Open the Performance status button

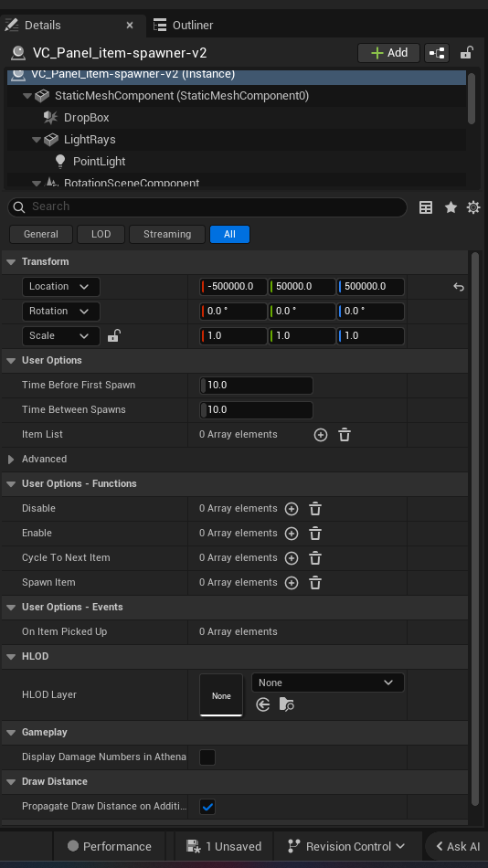coord(109,846)
